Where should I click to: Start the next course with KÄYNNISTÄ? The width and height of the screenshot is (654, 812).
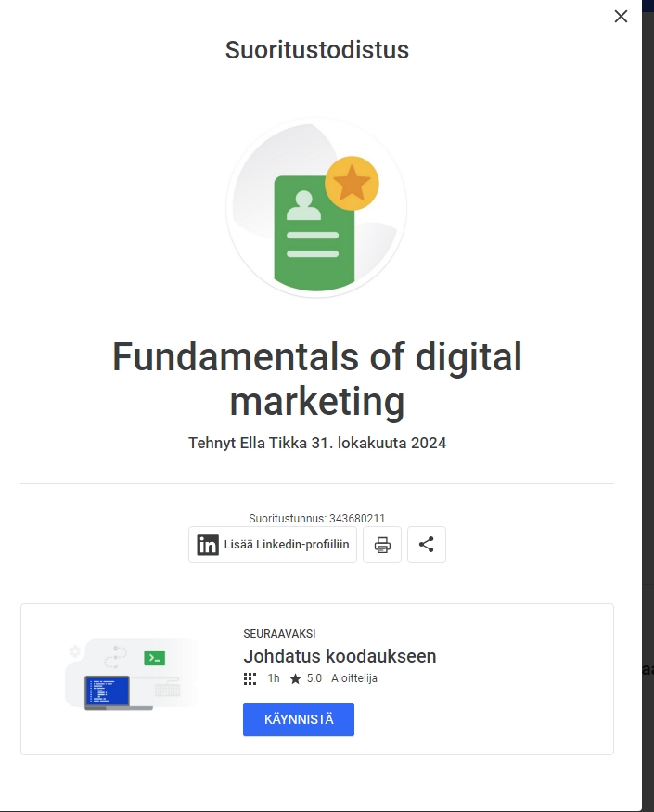tap(298, 719)
